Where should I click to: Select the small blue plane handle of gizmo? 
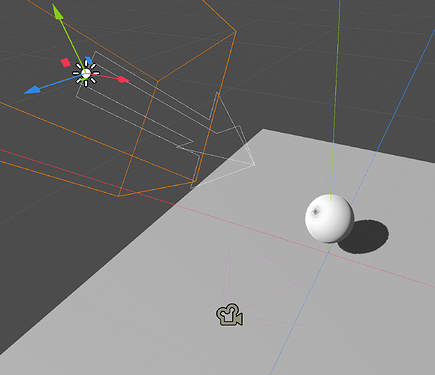point(89,60)
